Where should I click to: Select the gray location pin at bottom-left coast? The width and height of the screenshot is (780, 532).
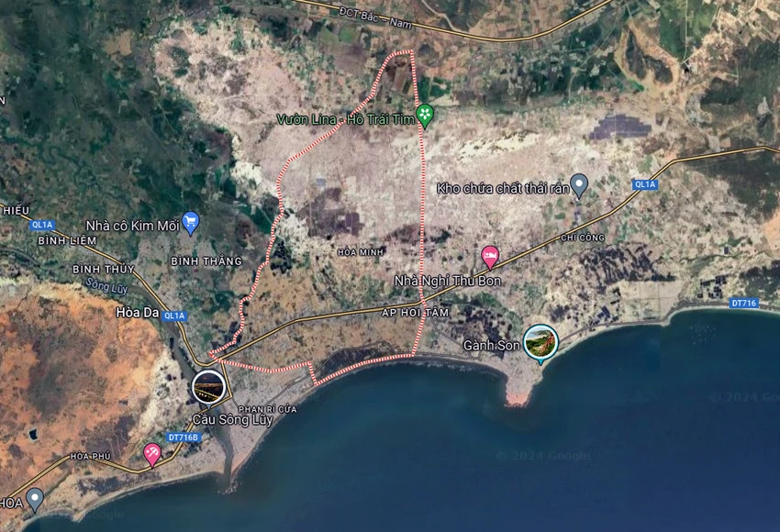click(34, 500)
